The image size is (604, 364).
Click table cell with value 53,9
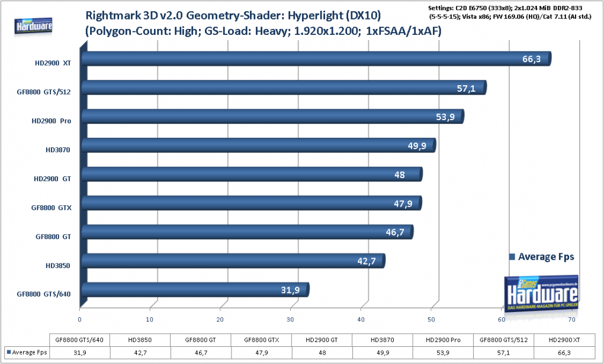(443, 352)
